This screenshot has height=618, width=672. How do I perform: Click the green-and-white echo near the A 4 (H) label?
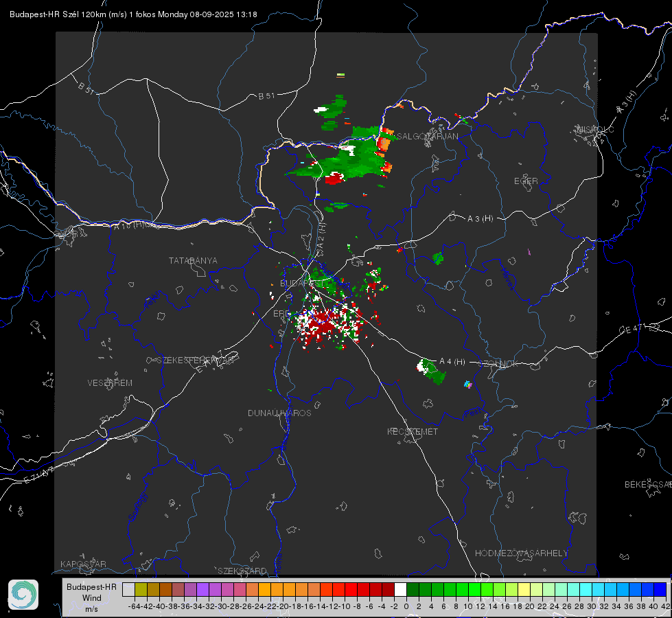tap(431, 371)
